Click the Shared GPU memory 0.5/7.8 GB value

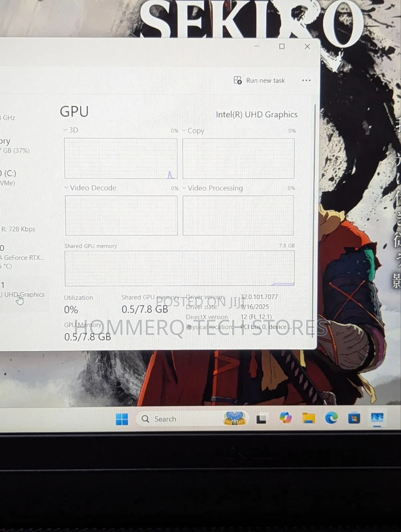click(x=145, y=309)
